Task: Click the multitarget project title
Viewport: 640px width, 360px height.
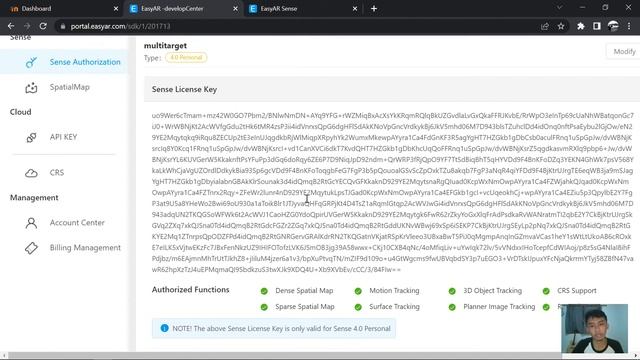Action: coord(165,46)
